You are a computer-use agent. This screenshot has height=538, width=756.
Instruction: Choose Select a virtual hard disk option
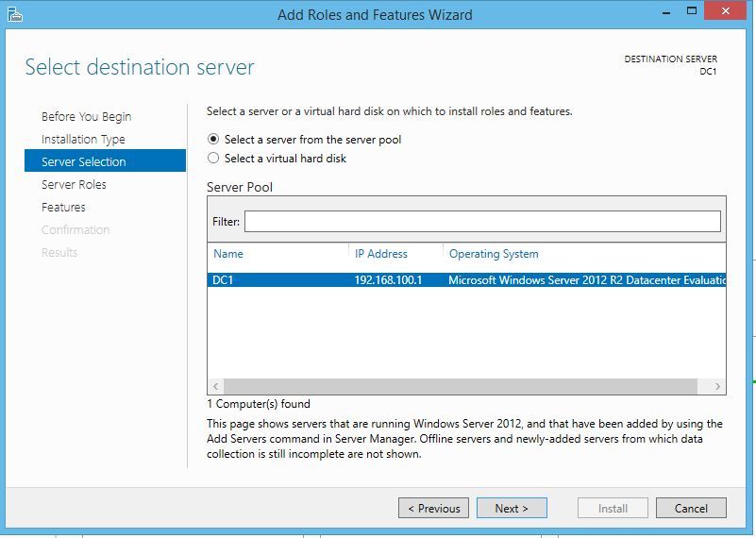click(277, 159)
